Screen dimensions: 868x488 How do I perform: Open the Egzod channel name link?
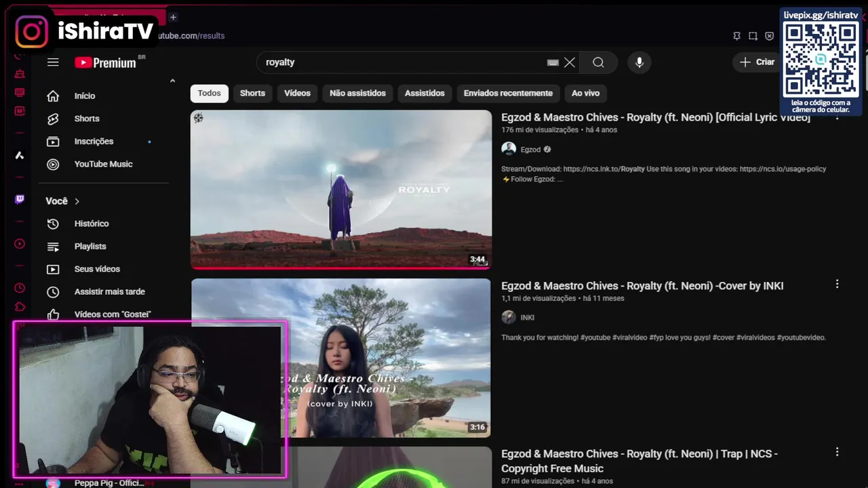click(530, 150)
